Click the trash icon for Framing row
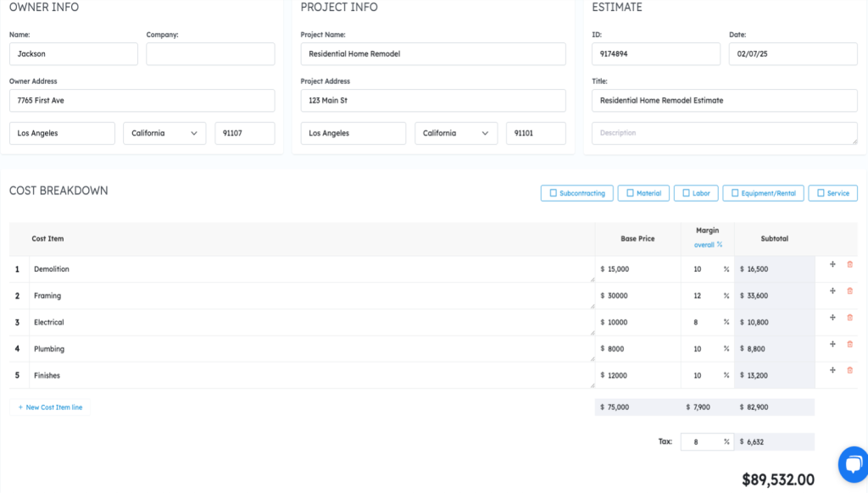 click(x=850, y=291)
